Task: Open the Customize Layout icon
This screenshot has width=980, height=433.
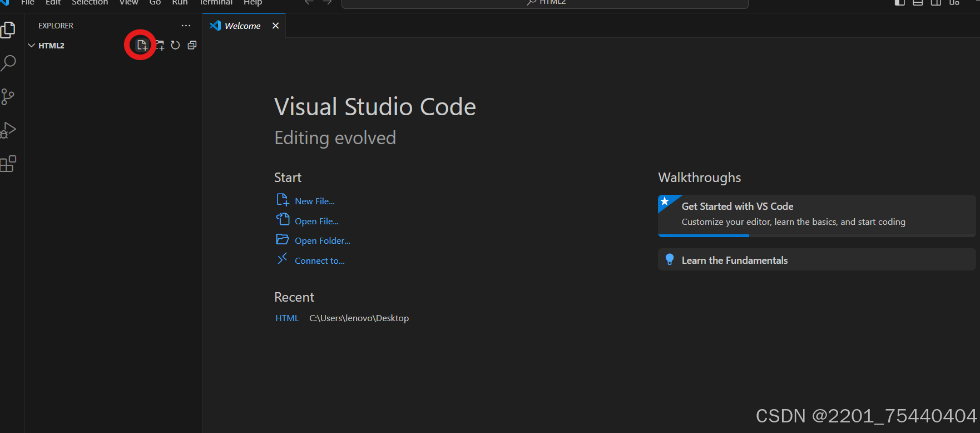Action: [954, 2]
